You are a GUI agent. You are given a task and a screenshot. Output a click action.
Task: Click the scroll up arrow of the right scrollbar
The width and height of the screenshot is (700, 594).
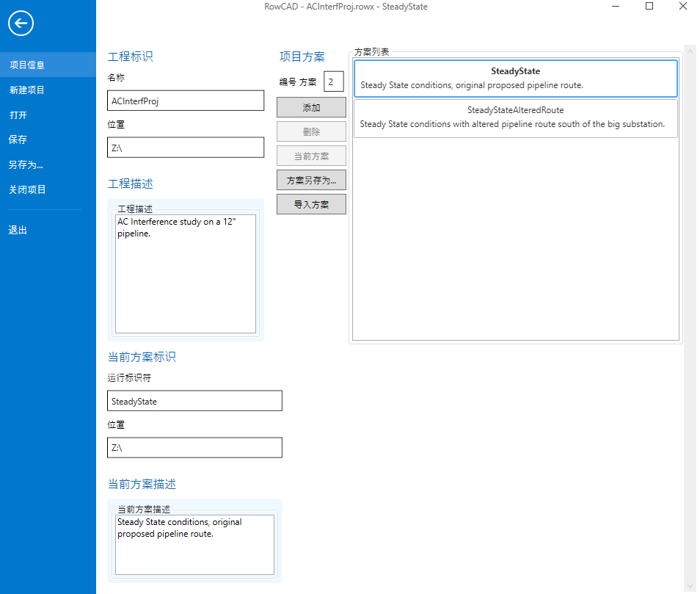coord(690,51)
